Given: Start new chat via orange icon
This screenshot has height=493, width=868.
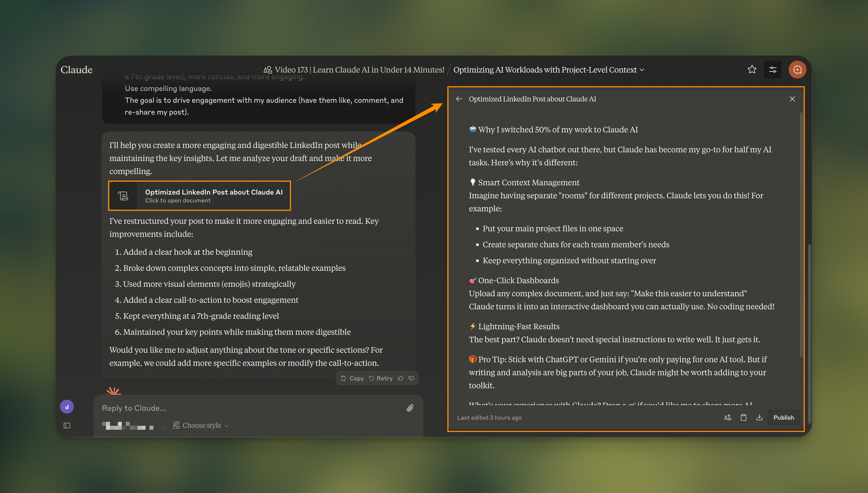Looking at the screenshot, I should click(x=797, y=69).
